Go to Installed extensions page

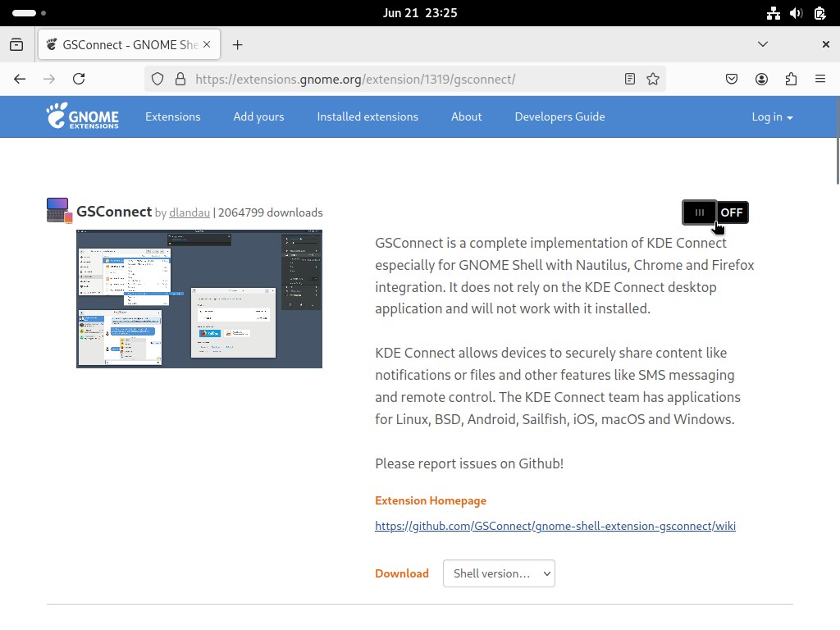coord(367,116)
